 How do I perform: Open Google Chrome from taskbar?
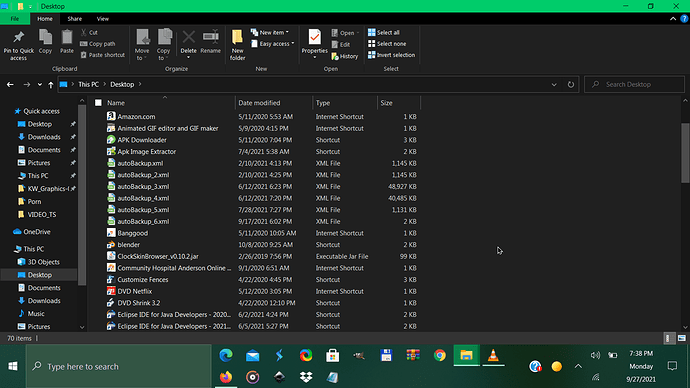440,355
